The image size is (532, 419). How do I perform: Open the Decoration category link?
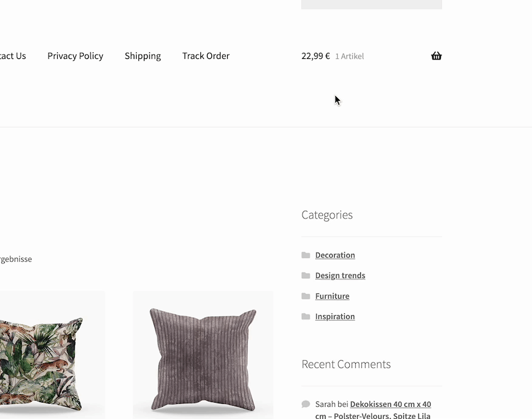tap(335, 255)
